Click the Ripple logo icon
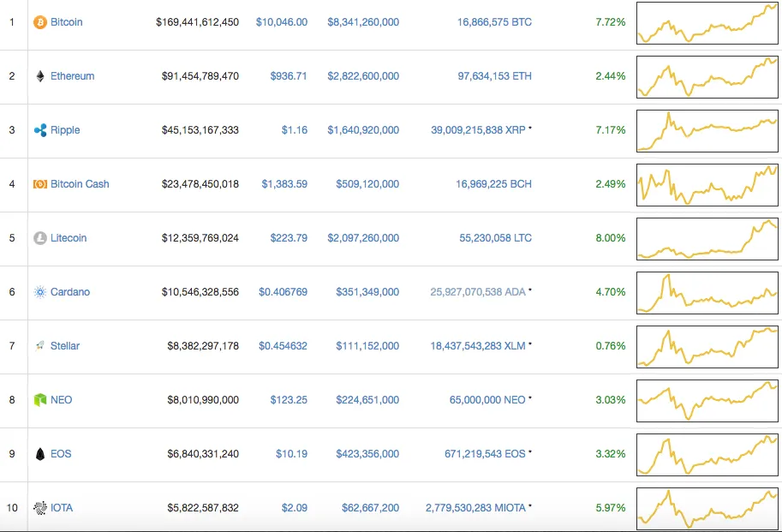The image size is (782, 532). coord(40,130)
